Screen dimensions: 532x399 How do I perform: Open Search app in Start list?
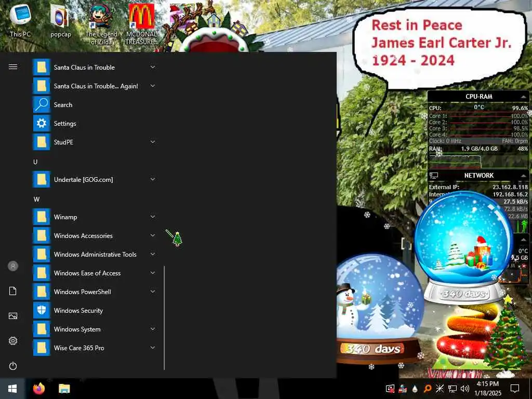[x=95, y=104]
